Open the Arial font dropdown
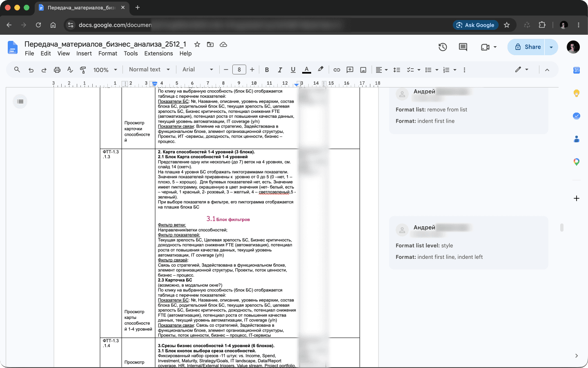Image resolution: width=588 pixels, height=368 pixels. point(198,70)
